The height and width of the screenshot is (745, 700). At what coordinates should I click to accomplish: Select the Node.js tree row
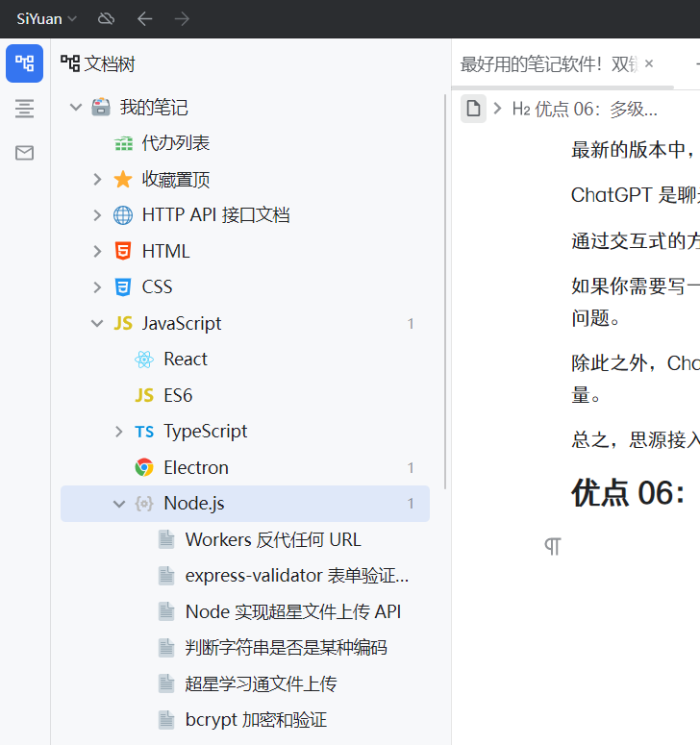(245, 504)
